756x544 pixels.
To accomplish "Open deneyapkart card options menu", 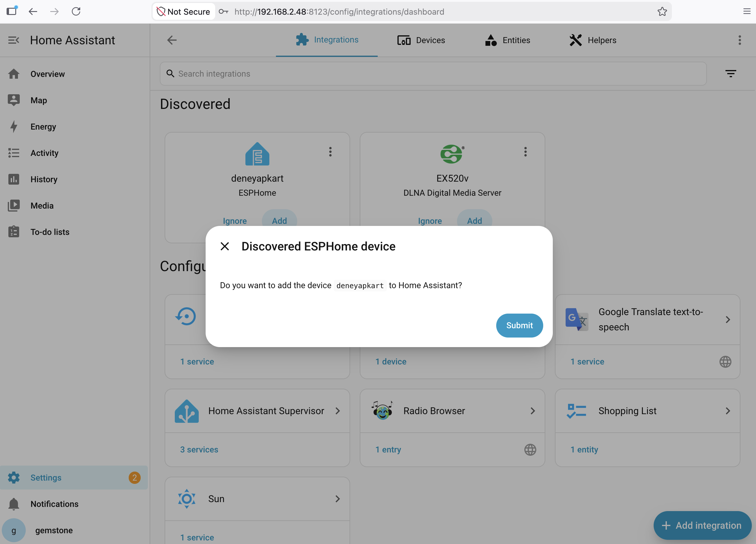I will [x=330, y=152].
